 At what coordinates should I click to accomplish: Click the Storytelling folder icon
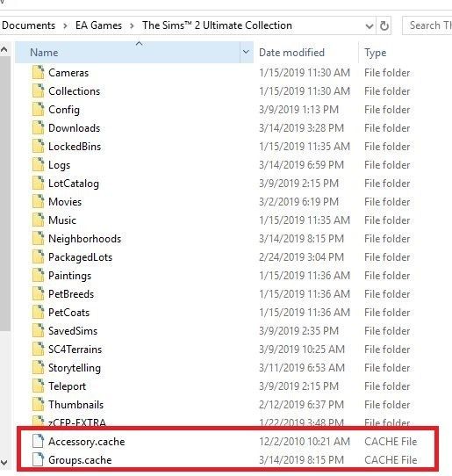pos(38,368)
